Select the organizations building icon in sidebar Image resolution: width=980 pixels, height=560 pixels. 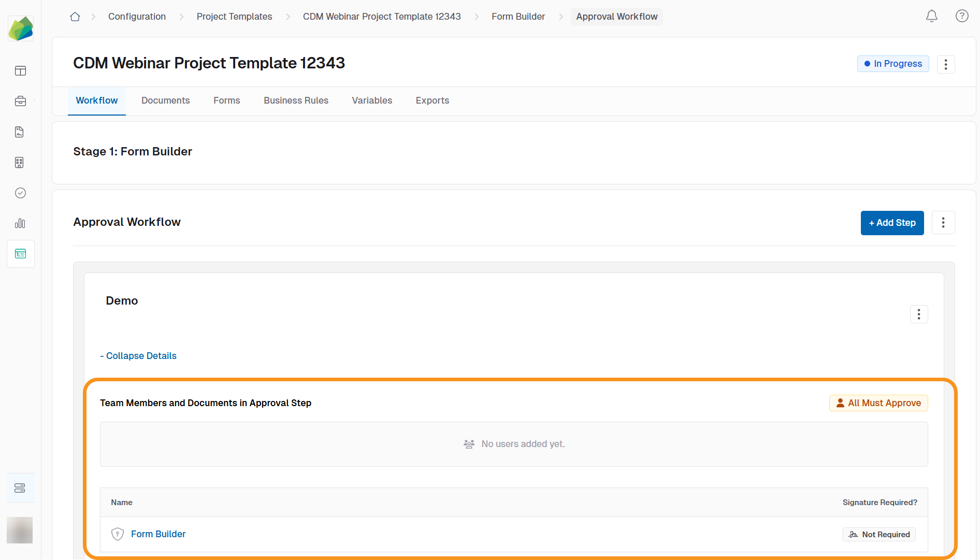(19, 162)
